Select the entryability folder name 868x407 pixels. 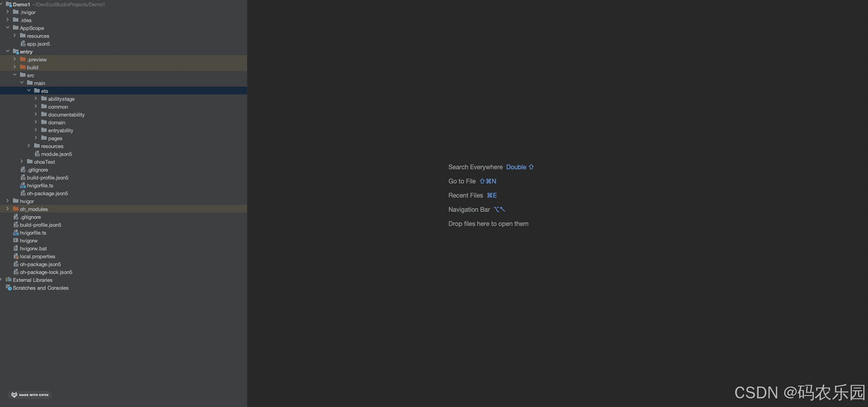pyautogui.click(x=60, y=131)
